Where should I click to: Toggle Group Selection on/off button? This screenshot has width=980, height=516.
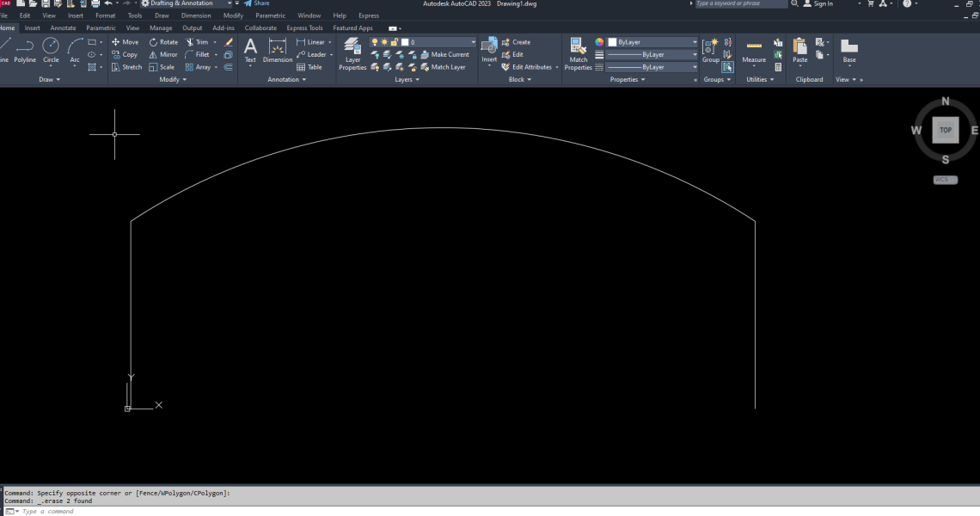(727, 67)
